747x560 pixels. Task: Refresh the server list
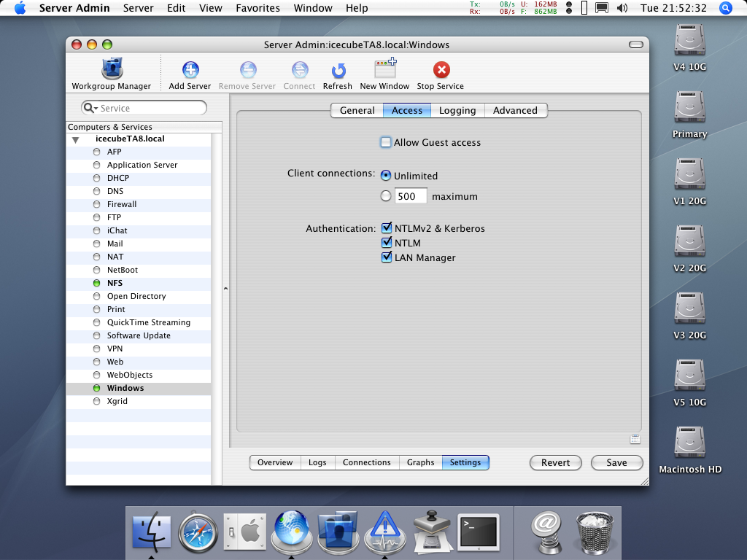(x=338, y=71)
